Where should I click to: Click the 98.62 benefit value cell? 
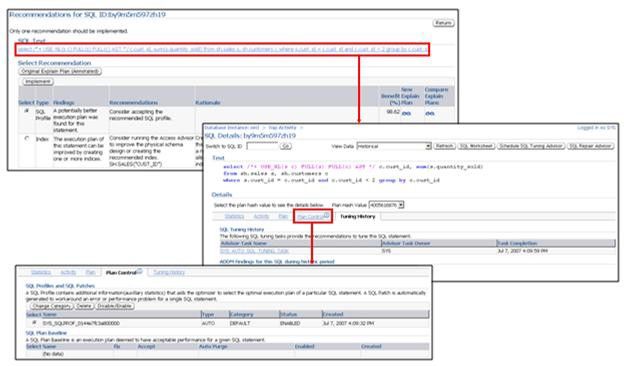tap(393, 112)
